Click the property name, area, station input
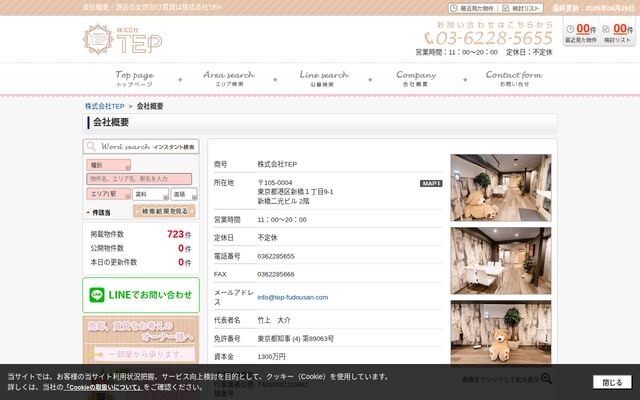The height and width of the screenshot is (400, 640). pyautogui.click(x=139, y=179)
